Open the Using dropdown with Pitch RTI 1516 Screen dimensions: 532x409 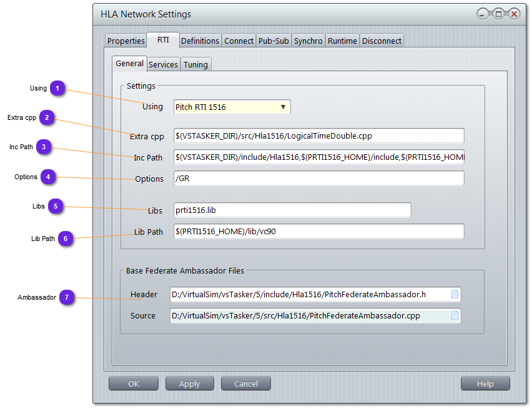232,107
